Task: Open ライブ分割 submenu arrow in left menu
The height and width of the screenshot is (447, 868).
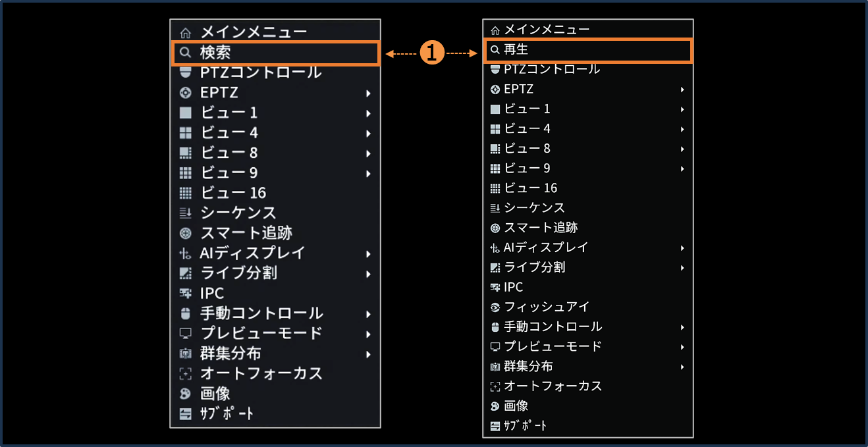Action: [368, 274]
